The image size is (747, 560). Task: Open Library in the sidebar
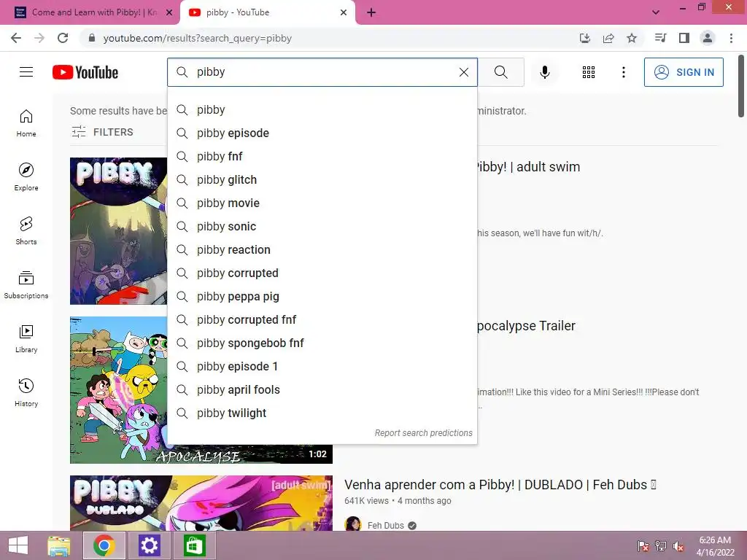click(26, 338)
